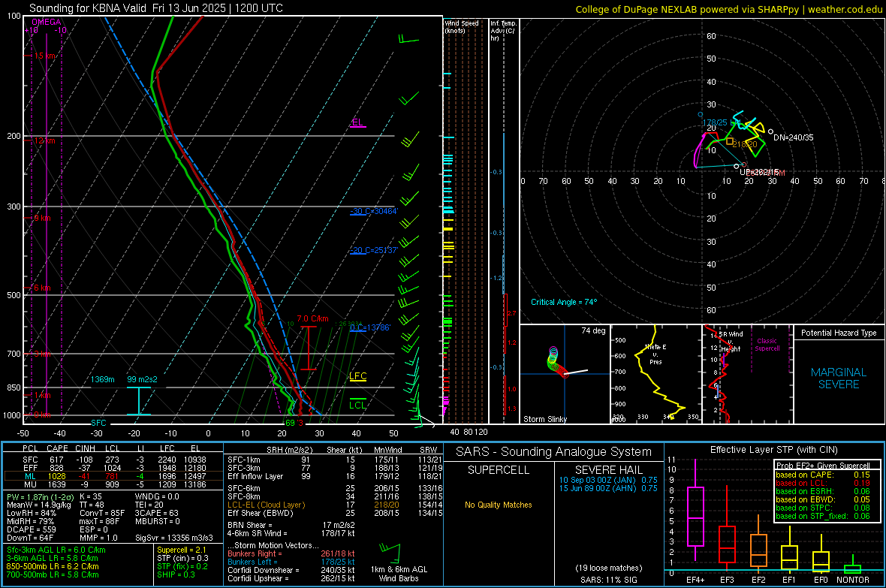
Task: Click the cyan '1369m' inflow layer label
Action: [x=103, y=379]
